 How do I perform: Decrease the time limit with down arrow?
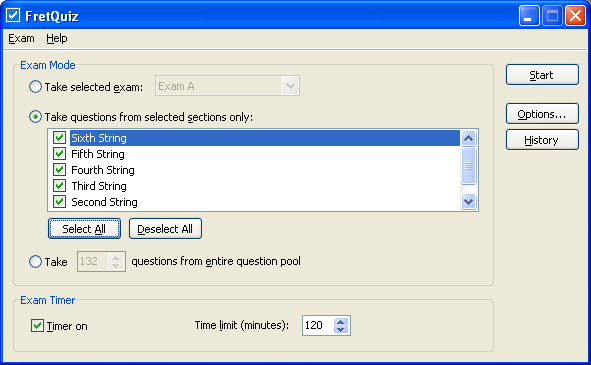pyautogui.click(x=340, y=330)
